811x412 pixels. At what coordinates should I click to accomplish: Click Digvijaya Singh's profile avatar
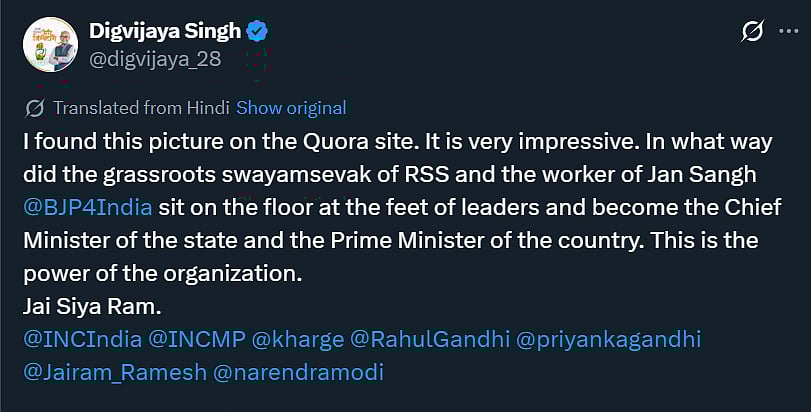tap(50, 45)
